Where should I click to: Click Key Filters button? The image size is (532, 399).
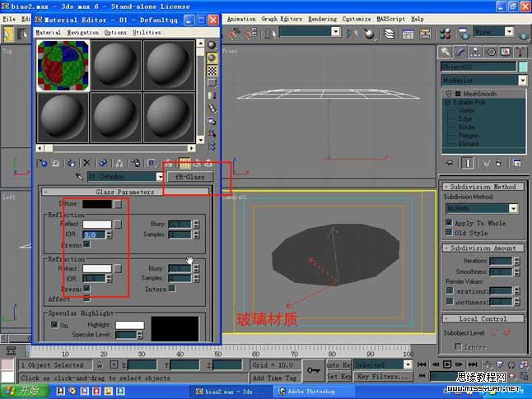(383, 377)
